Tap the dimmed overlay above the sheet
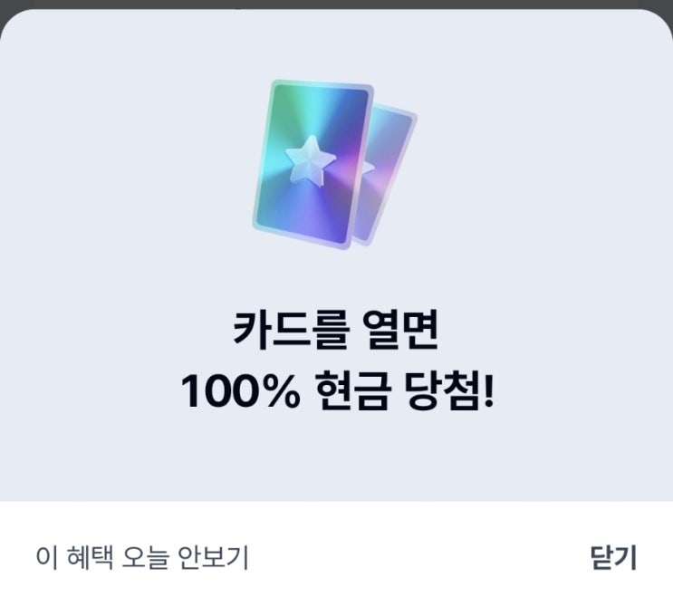673x616 pixels. point(337,5)
